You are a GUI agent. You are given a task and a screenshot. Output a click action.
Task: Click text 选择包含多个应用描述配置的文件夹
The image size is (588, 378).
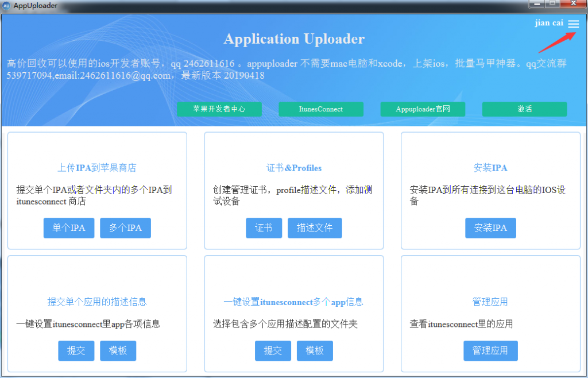coord(285,323)
